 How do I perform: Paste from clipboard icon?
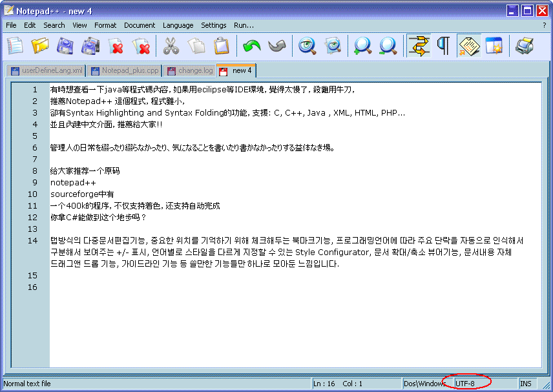click(222, 46)
